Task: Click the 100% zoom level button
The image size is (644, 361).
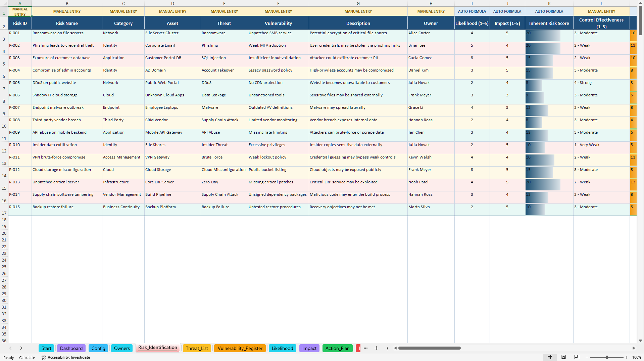Action: click(637, 357)
